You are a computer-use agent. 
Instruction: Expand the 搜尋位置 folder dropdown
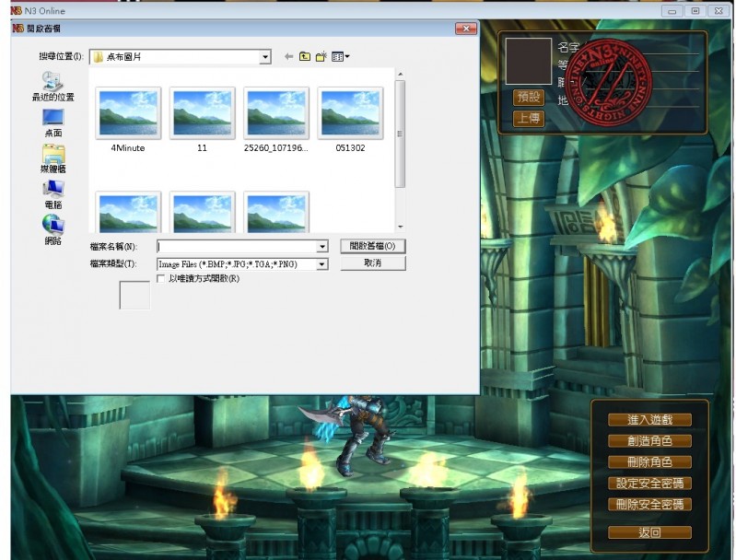click(265, 57)
